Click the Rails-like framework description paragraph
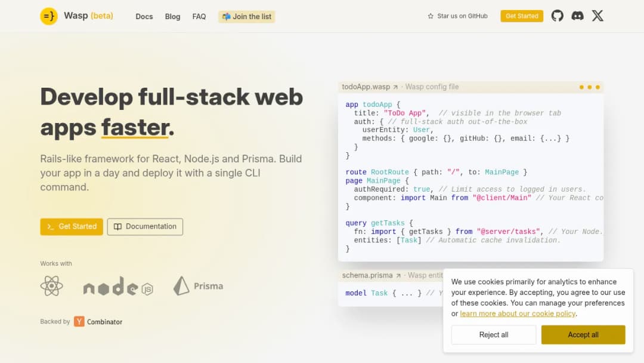644x363 pixels. coord(171,173)
